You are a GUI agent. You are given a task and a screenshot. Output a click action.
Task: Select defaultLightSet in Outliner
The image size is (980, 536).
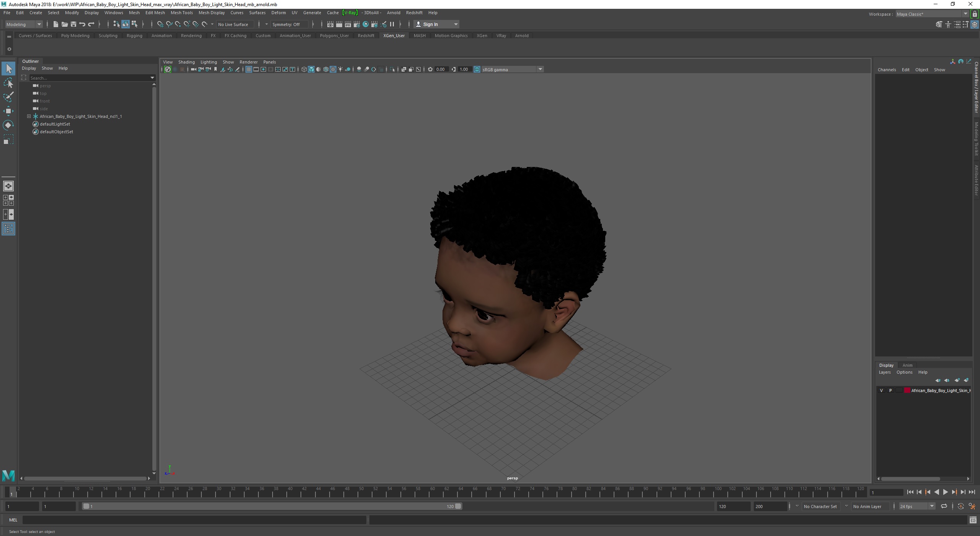coord(55,124)
